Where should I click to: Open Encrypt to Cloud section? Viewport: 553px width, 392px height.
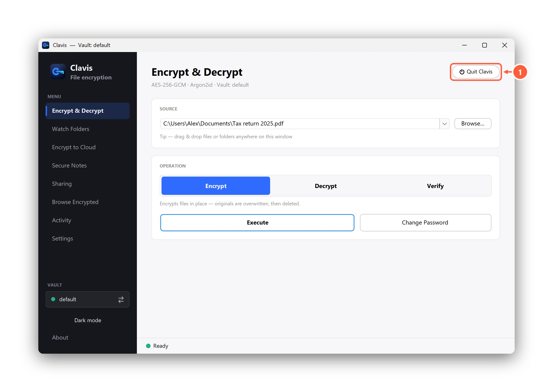coord(87,147)
